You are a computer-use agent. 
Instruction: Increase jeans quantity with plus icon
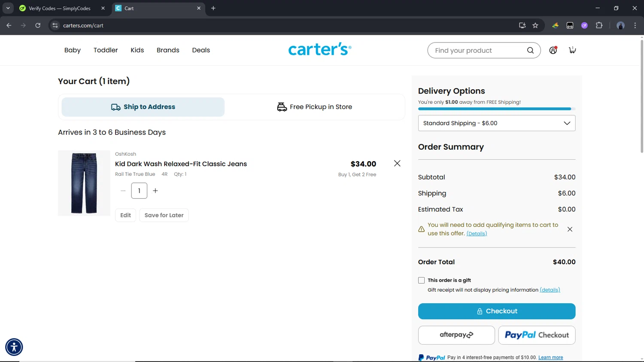click(155, 191)
